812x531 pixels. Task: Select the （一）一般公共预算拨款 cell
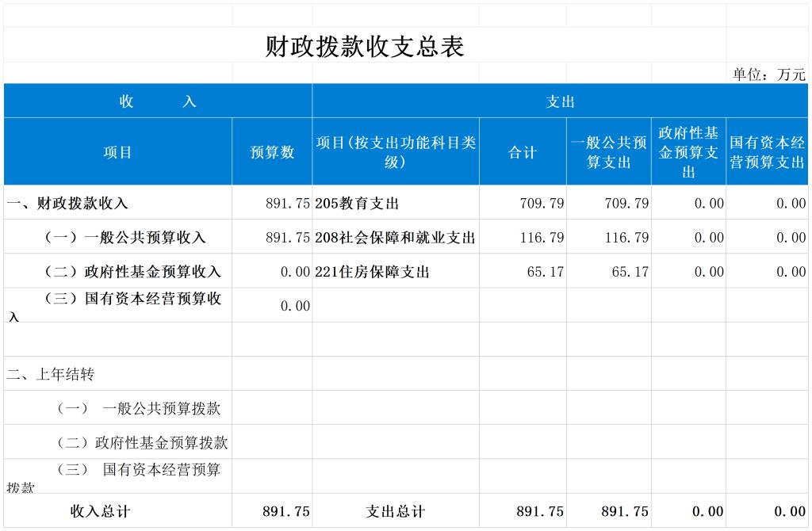138,409
